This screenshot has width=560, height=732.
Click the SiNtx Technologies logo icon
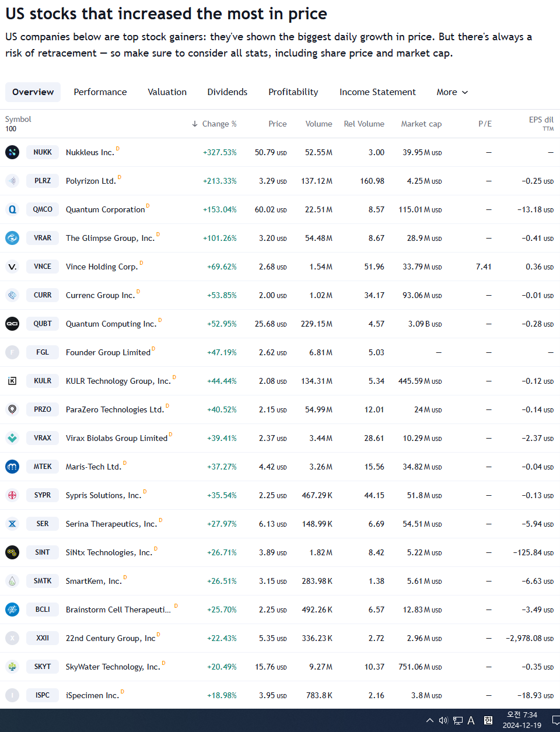(12, 552)
